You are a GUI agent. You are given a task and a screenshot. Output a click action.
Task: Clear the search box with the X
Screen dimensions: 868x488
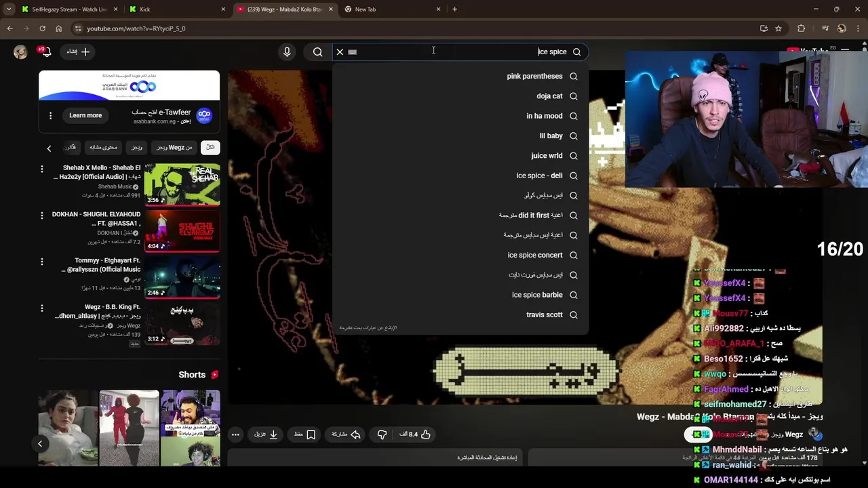(x=340, y=52)
